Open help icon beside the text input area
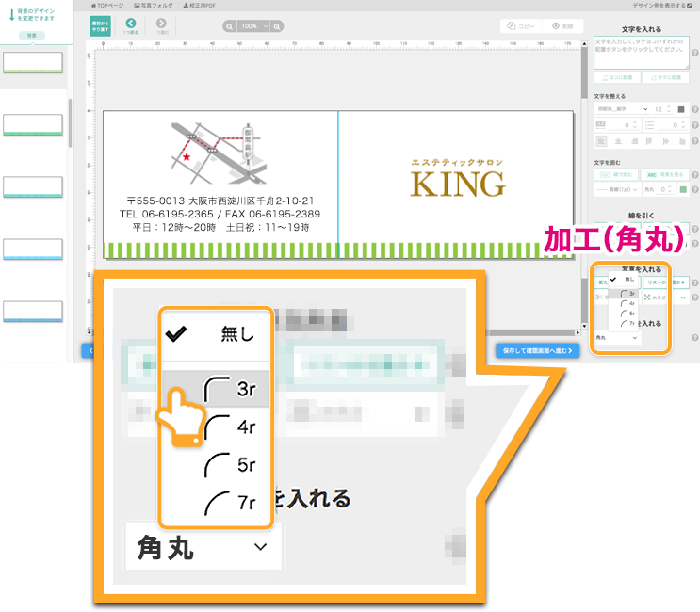This screenshot has width=700, height=612. tap(694, 53)
